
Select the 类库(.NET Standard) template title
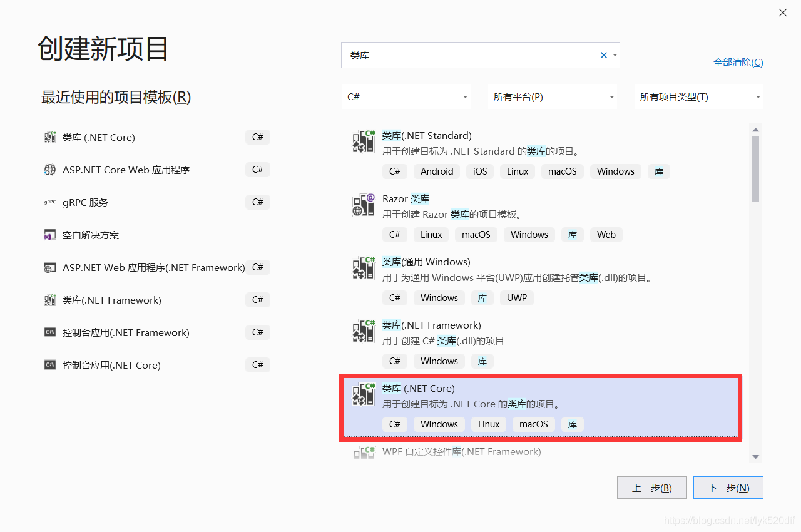tap(427, 136)
